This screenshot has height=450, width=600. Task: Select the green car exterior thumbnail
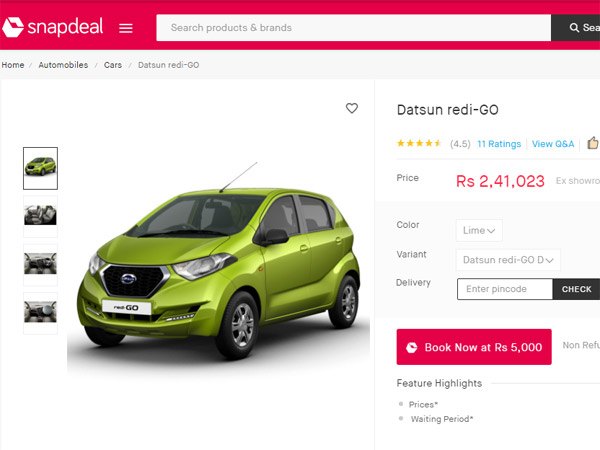point(41,168)
